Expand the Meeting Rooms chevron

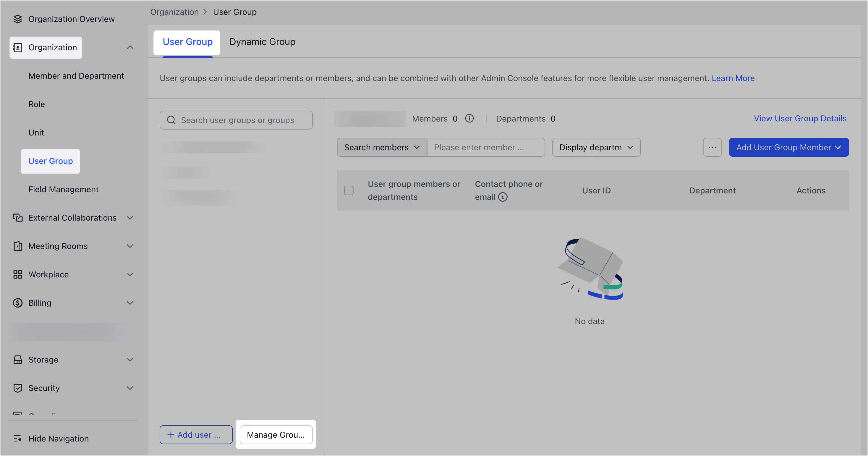click(130, 246)
